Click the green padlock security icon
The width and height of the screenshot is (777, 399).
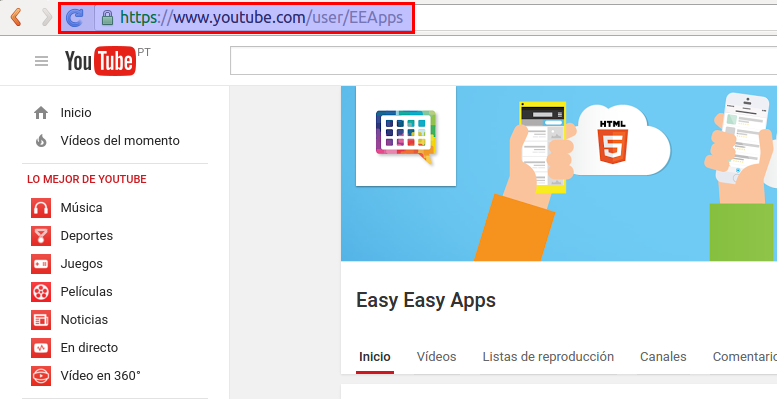point(107,18)
